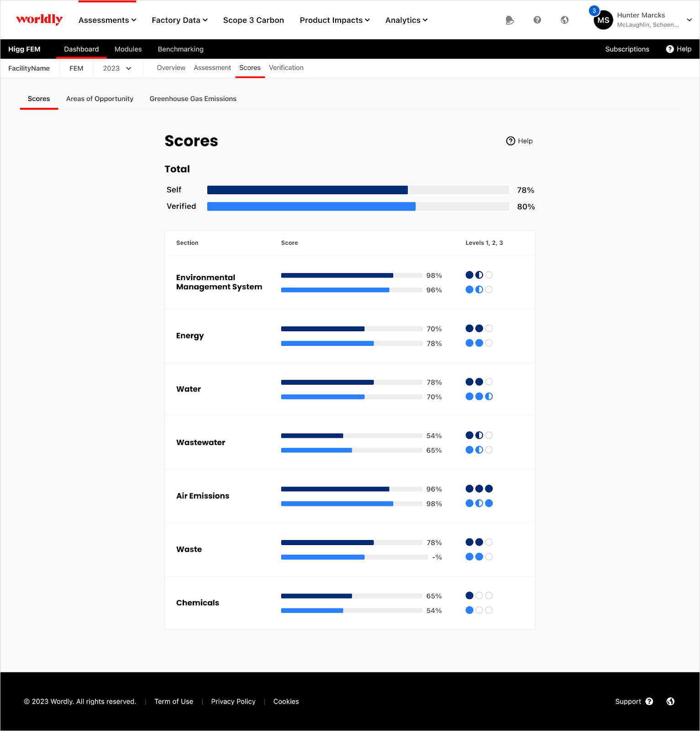Click the Help button beside Scores heading
The width and height of the screenshot is (700, 731).
pyautogui.click(x=520, y=141)
